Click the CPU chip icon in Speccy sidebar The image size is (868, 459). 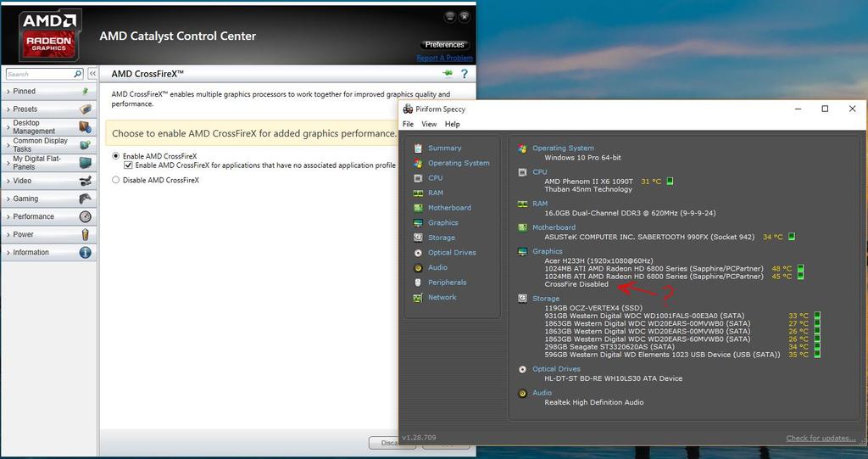(x=418, y=178)
